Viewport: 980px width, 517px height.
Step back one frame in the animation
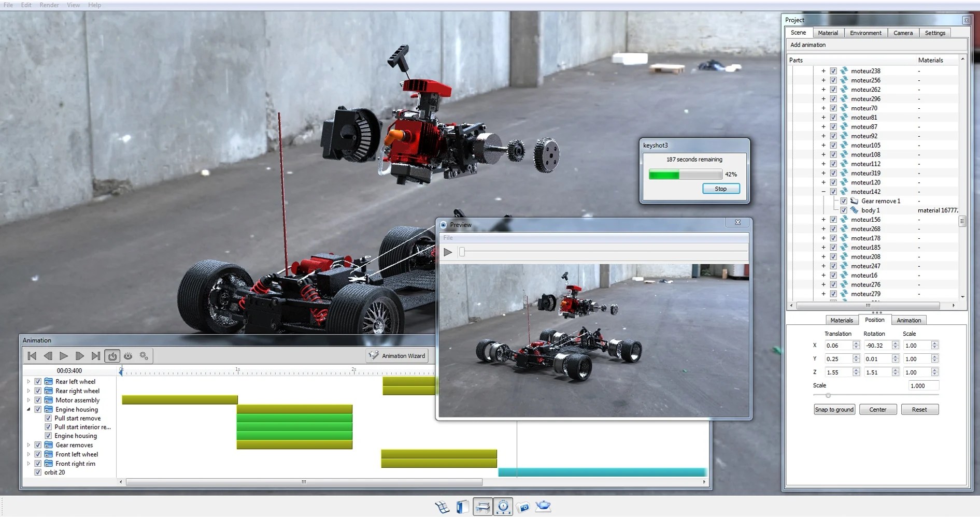(x=48, y=356)
